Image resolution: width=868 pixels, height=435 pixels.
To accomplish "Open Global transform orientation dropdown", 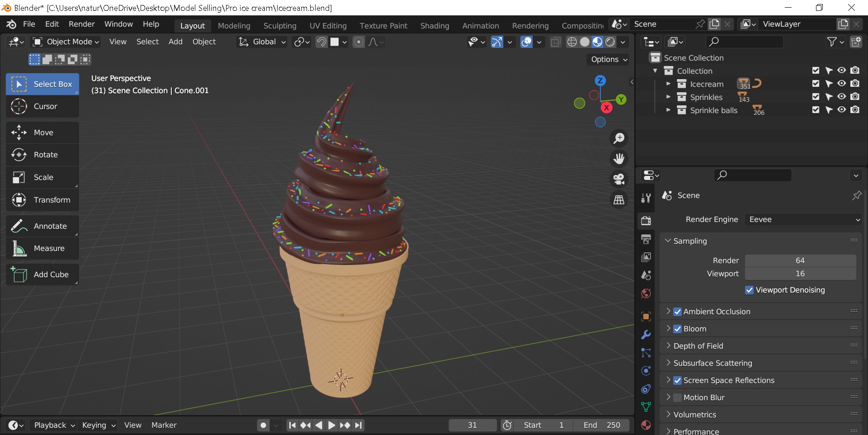I will tap(262, 42).
